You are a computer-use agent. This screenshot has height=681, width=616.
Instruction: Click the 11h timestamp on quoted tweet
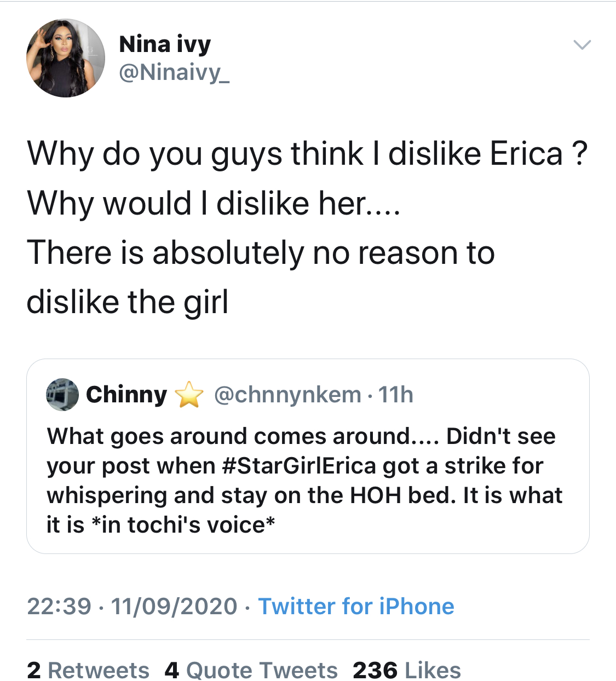pyautogui.click(x=396, y=395)
